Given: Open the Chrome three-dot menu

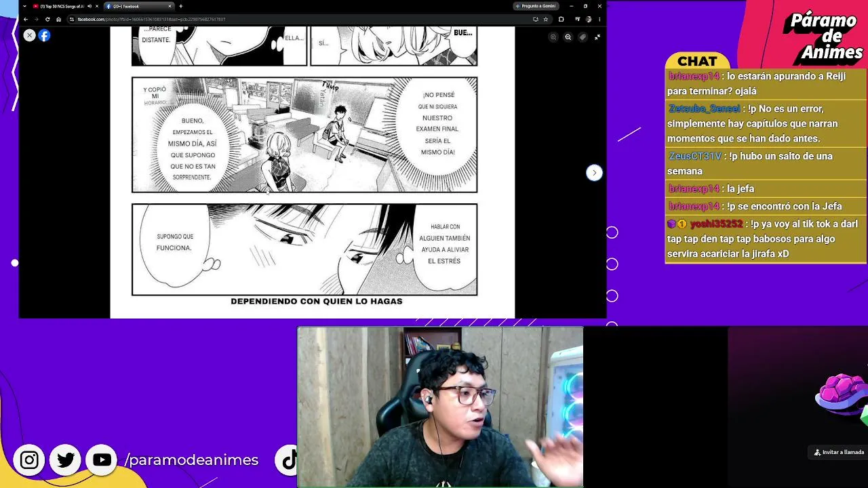Looking at the screenshot, I should [x=599, y=19].
